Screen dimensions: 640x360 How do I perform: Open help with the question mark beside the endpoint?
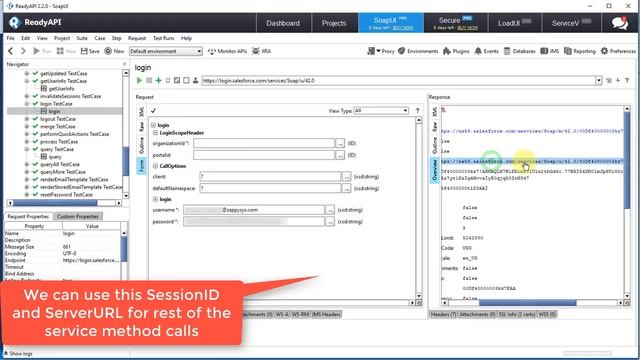pos(627,80)
